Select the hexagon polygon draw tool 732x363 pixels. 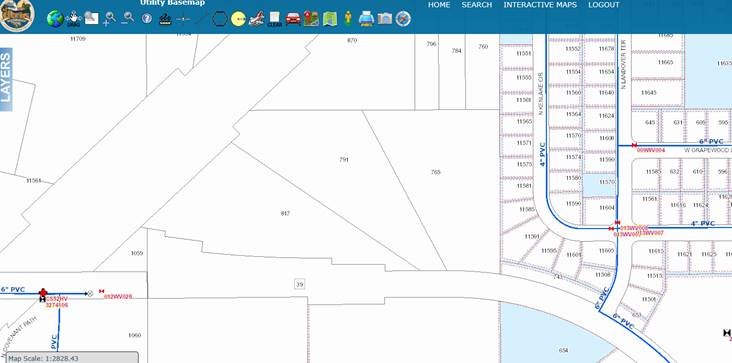coord(219,19)
